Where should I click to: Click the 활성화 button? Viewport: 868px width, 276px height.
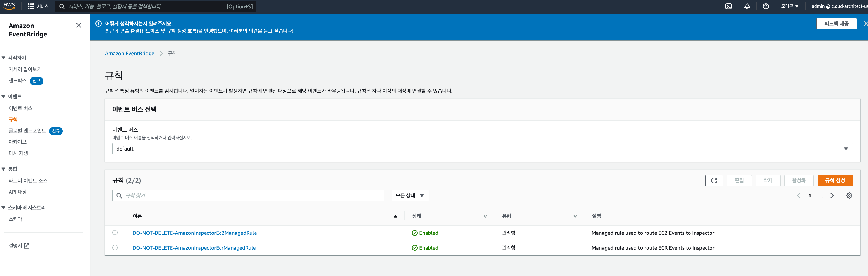pyautogui.click(x=799, y=181)
